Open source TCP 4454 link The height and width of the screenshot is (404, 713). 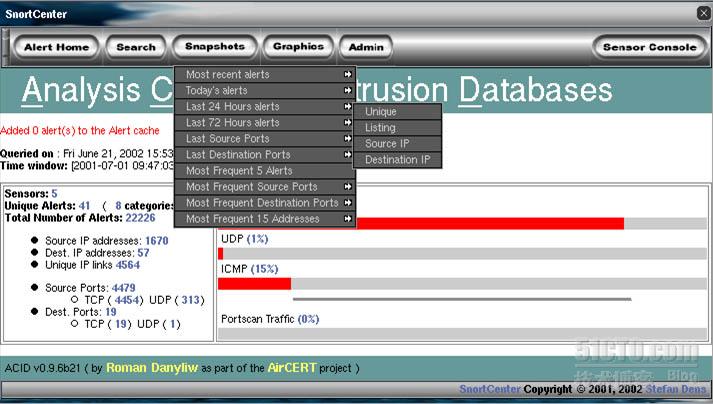click(x=126, y=300)
